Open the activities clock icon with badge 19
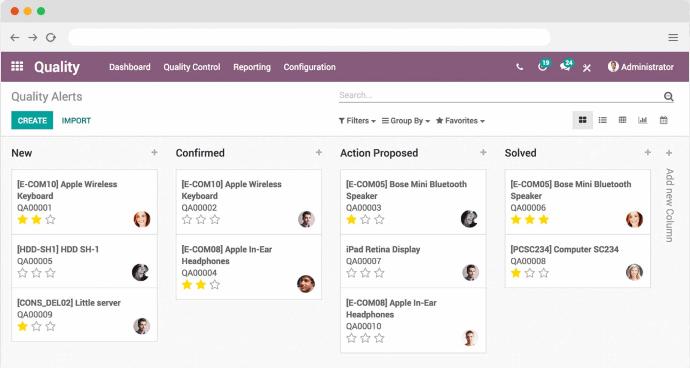Image resolution: width=690 pixels, height=368 pixels. click(543, 66)
